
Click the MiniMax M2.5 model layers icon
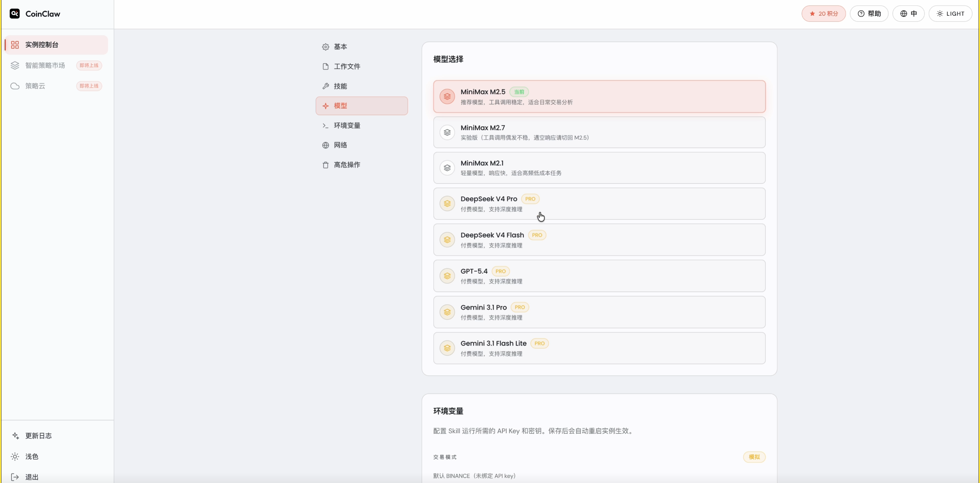click(x=447, y=96)
